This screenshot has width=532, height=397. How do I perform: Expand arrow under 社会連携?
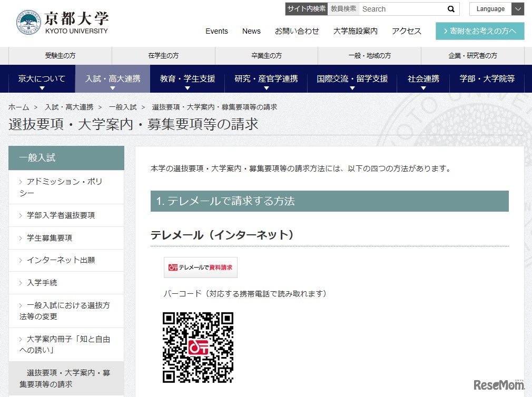click(423, 88)
